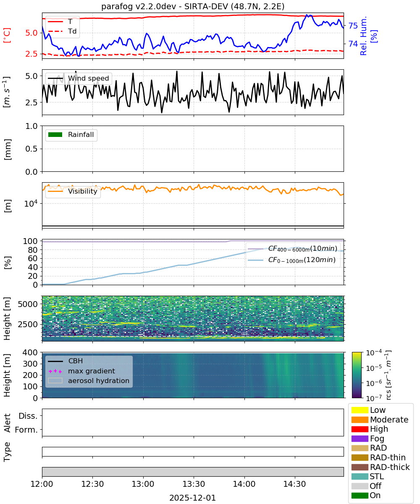Click the green Rainfall legend marker
420x504 pixels.
click(55, 135)
